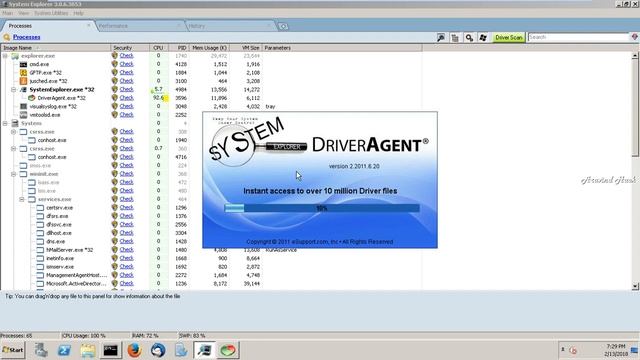Click the Start button
640x360 pixels.
coord(13,350)
